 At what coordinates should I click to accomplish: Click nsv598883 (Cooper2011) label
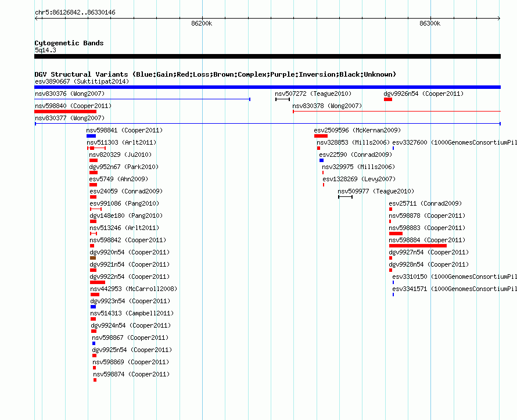click(427, 228)
